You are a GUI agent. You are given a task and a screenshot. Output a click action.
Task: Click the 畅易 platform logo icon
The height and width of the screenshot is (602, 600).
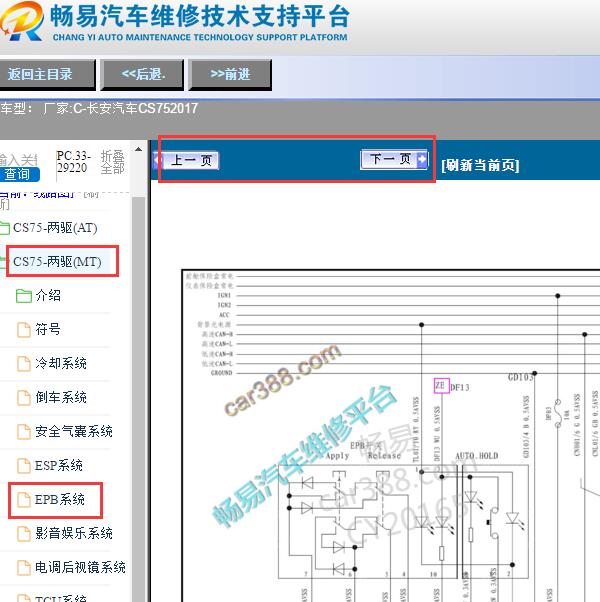tap(22, 24)
